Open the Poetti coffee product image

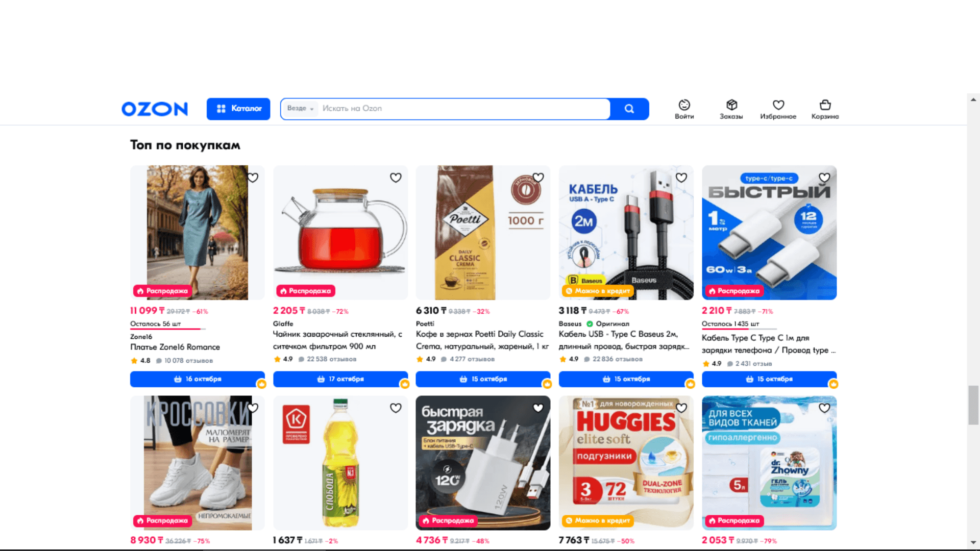[x=483, y=232]
